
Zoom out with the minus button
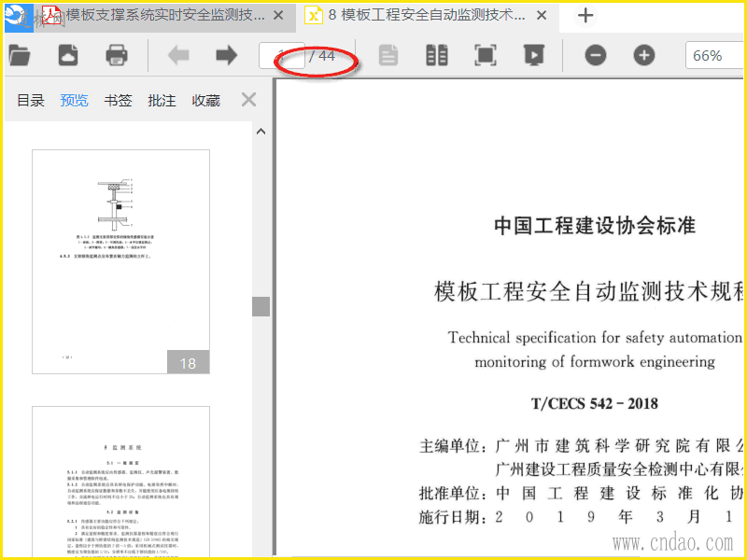[596, 56]
